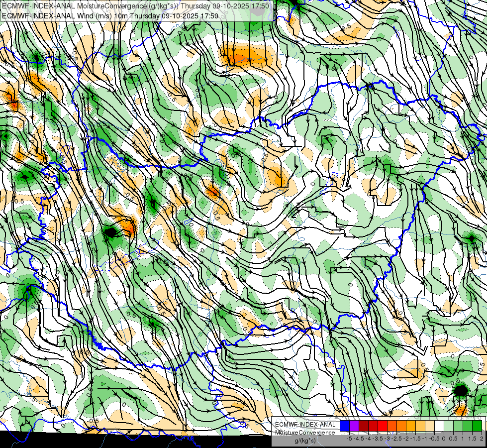The height and width of the screenshot is (448, 487).
Task: Click the legend unit label g/(kg*s)
Action: click(x=305, y=441)
